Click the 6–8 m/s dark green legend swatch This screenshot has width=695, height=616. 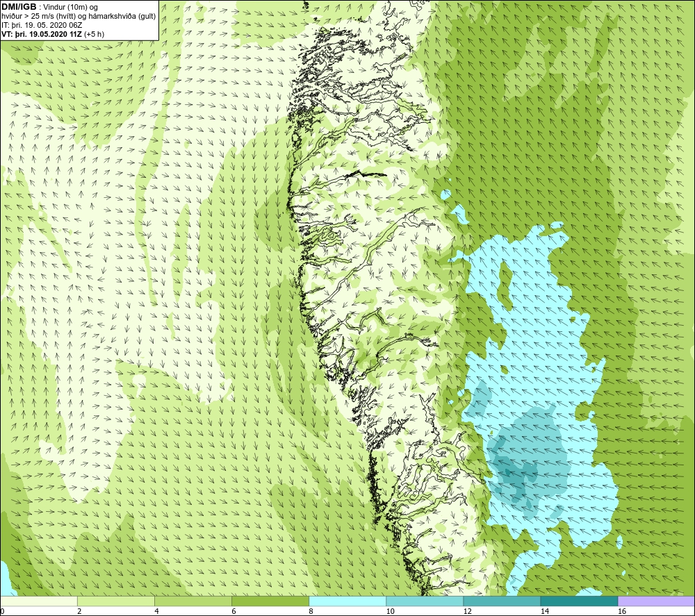click(270, 601)
